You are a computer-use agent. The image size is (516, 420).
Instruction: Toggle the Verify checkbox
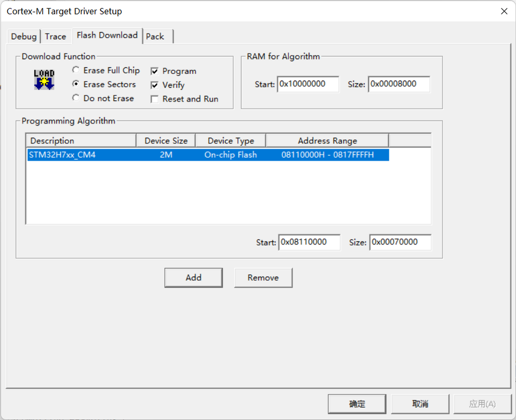(x=154, y=85)
